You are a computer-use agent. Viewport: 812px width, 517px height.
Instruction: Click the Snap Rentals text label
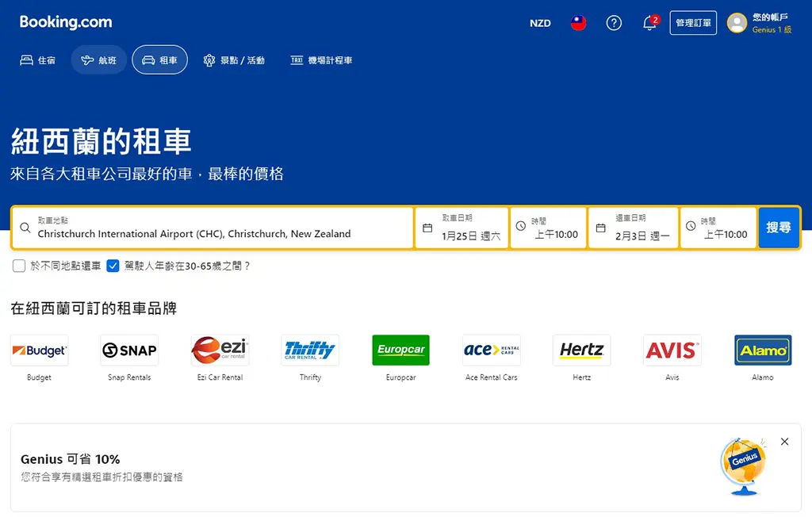tap(129, 377)
